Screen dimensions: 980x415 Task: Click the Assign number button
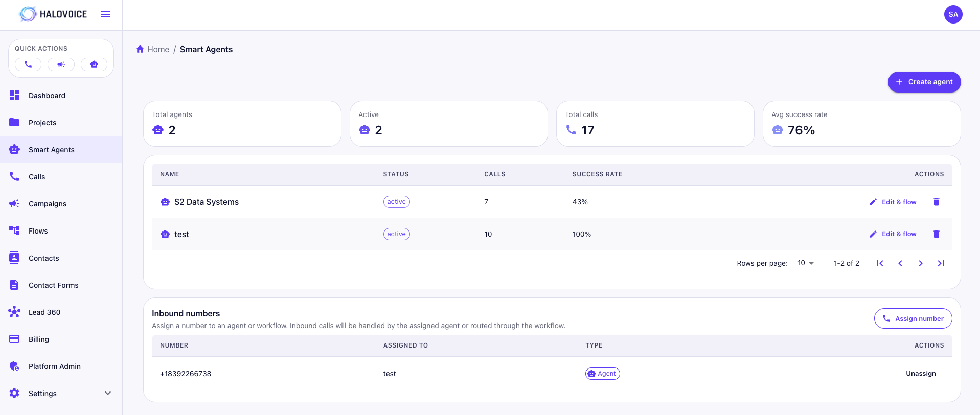click(913, 318)
